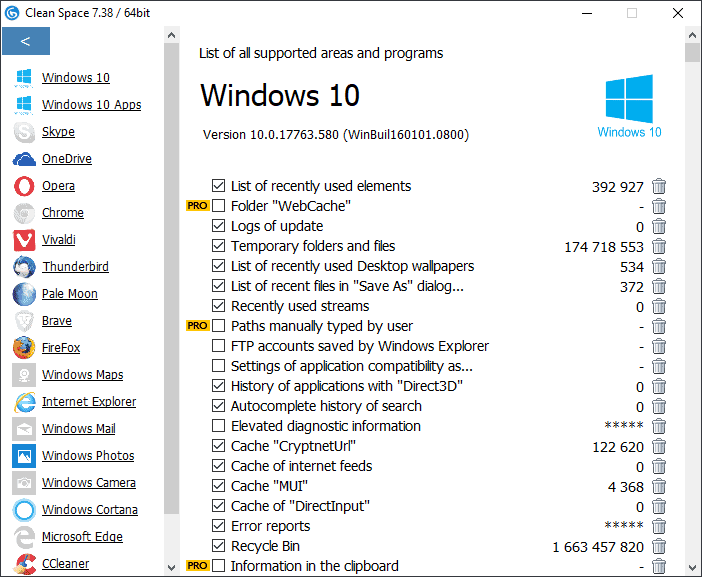Click the FireFox icon

tap(24, 348)
